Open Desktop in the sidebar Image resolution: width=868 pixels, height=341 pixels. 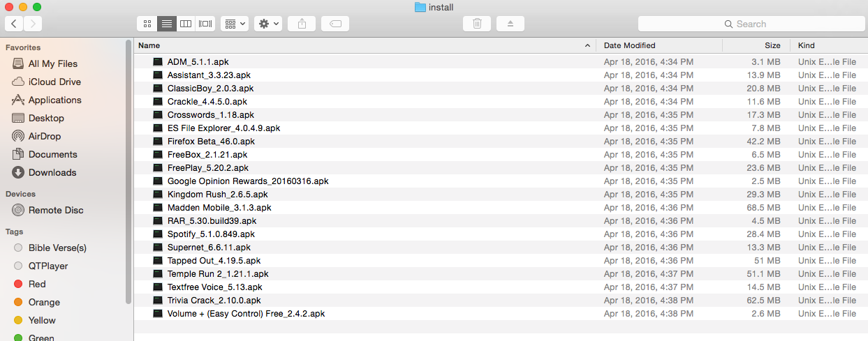click(x=46, y=118)
